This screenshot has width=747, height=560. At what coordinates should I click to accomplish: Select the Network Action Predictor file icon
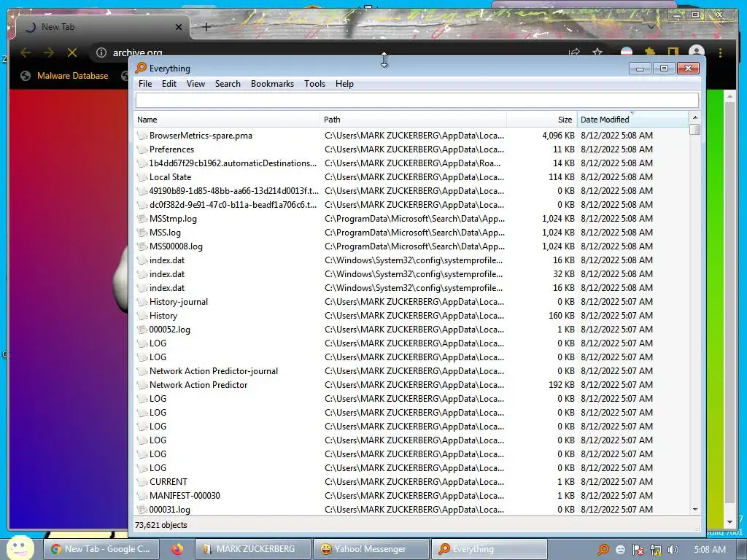(142, 385)
